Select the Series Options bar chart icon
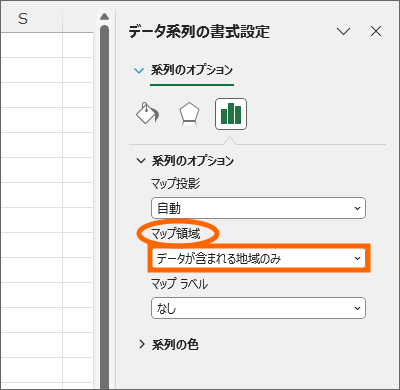Viewport: 400px width, 390px height. click(231, 114)
